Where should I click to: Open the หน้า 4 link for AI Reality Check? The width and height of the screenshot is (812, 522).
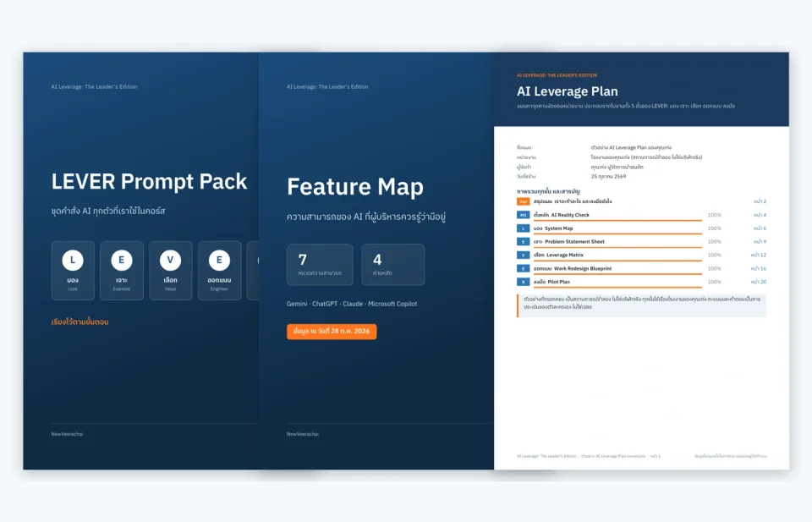coord(760,215)
